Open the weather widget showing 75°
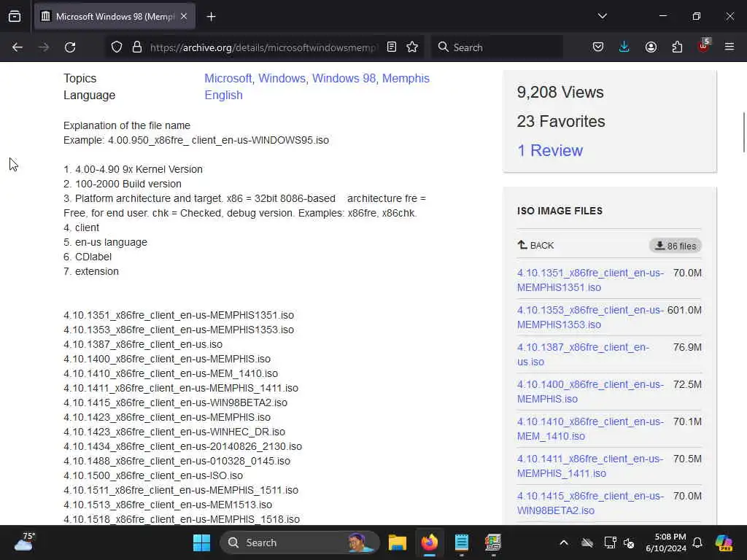This screenshot has width=747, height=560. tap(24, 542)
